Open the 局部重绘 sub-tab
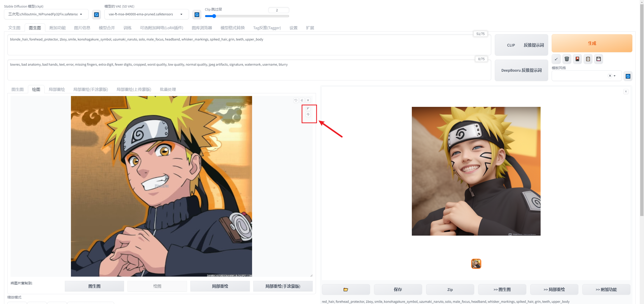 click(x=57, y=89)
